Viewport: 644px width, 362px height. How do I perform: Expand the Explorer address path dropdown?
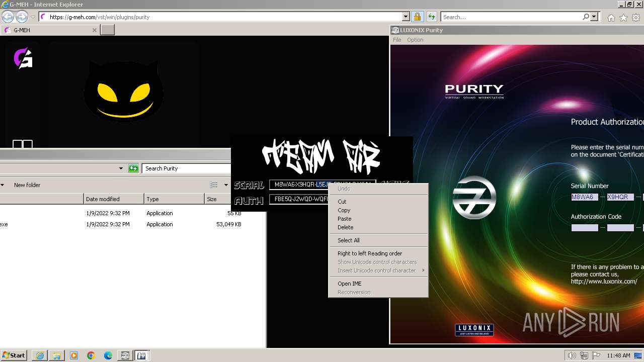(121, 168)
